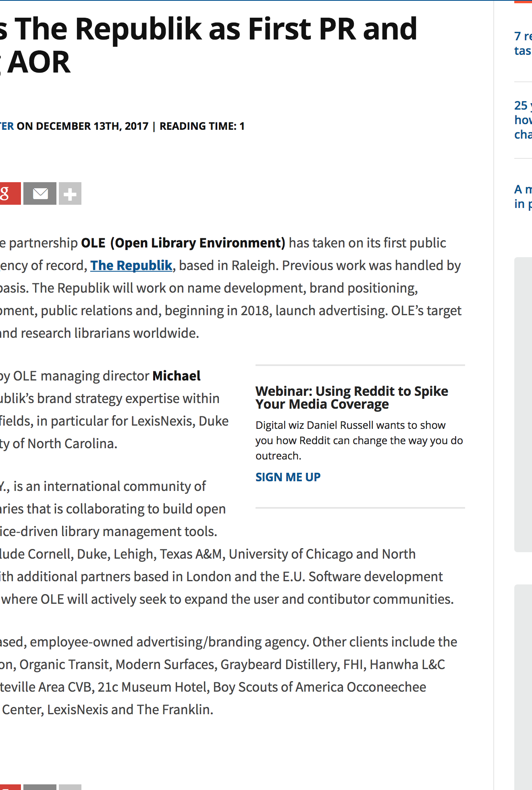Click 'READING TIME: 1' text
532x790 pixels.
click(202, 126)
